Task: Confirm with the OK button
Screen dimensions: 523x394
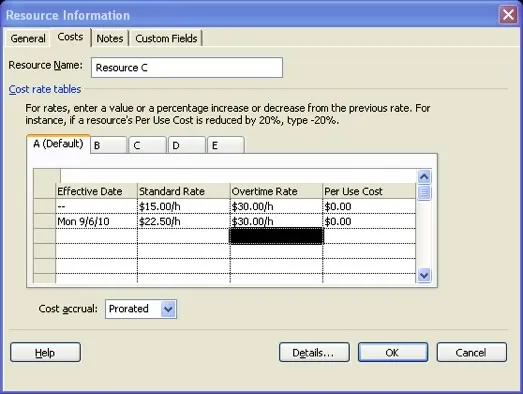Action: coord(393,352)
